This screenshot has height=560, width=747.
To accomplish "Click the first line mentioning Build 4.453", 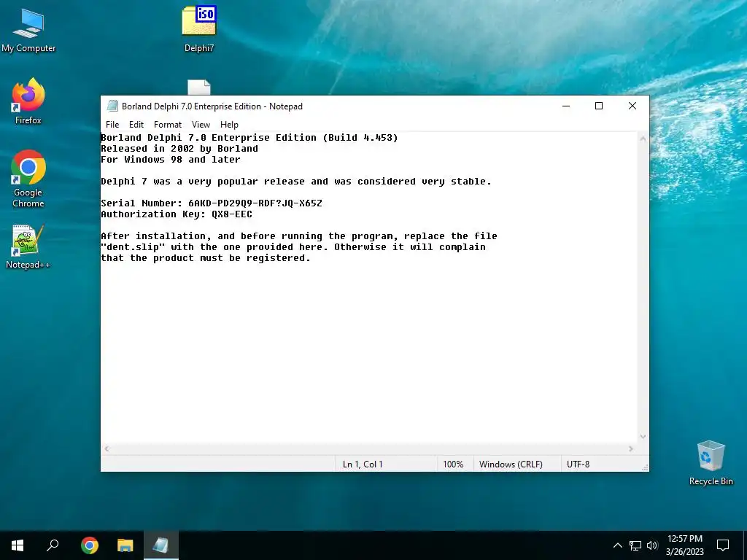I will 249,138.
